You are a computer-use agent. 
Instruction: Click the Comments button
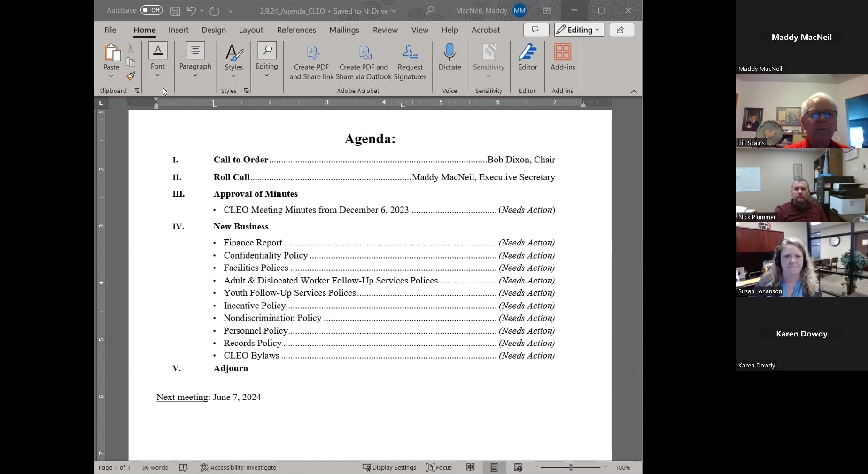(x=535, y=30)
